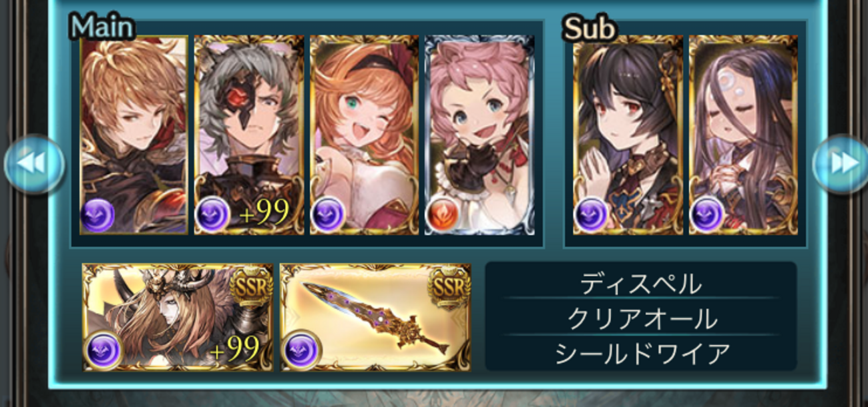Open the SSR golden sword weapon card
Viewport: 868px width, 407px height.
375,318
